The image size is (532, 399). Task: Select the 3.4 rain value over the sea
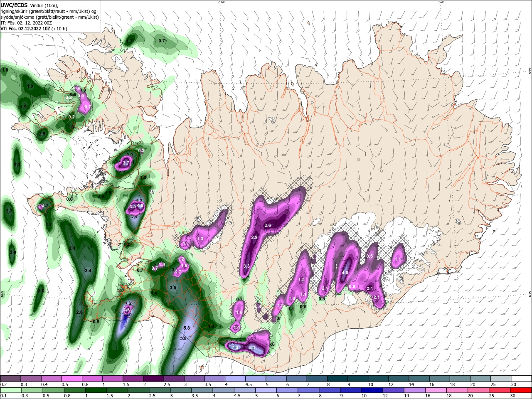tap(88, 271)
